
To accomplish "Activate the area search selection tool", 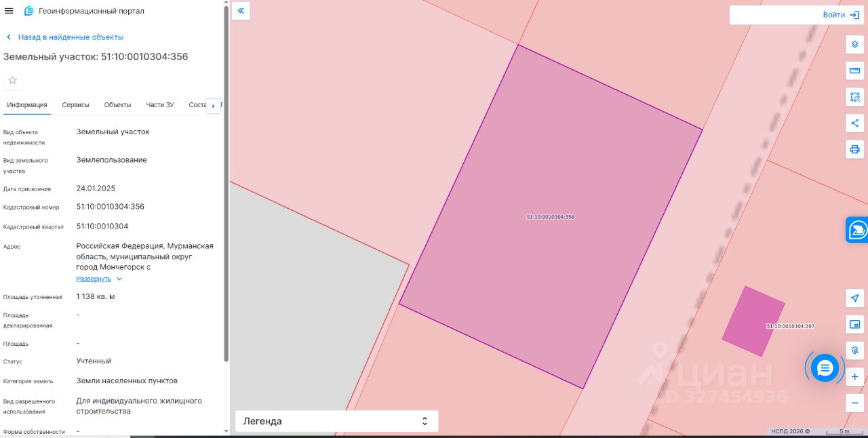I will [x=854, y=97].
